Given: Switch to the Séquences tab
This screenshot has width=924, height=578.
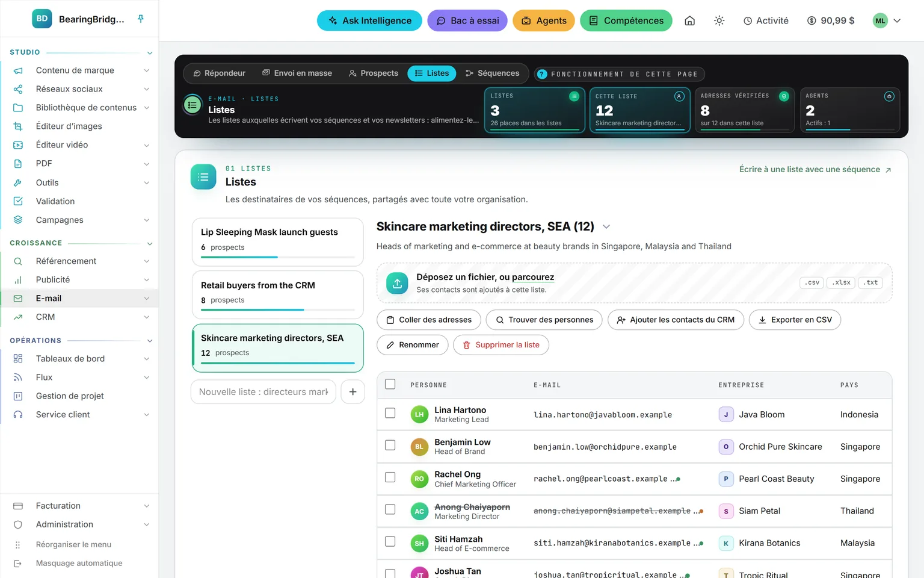Looking at the screenshot, I should (492, 73).
